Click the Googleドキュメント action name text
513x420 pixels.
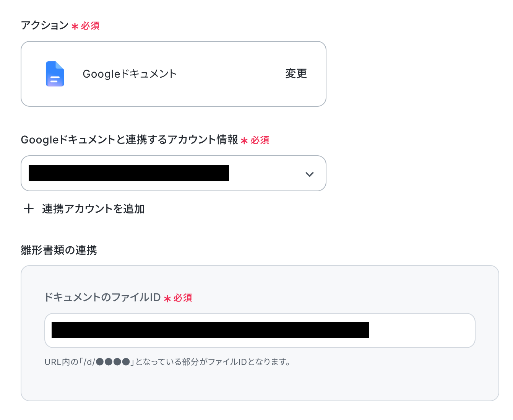[130, 74]
